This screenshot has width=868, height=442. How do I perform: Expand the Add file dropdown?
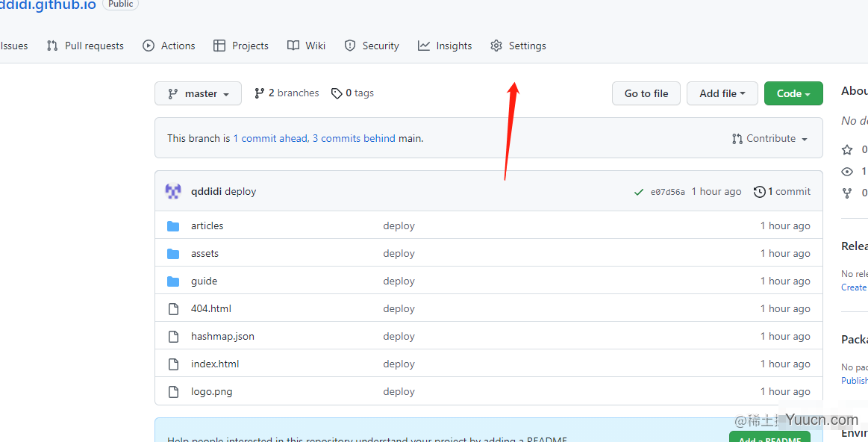coord(722,93)
